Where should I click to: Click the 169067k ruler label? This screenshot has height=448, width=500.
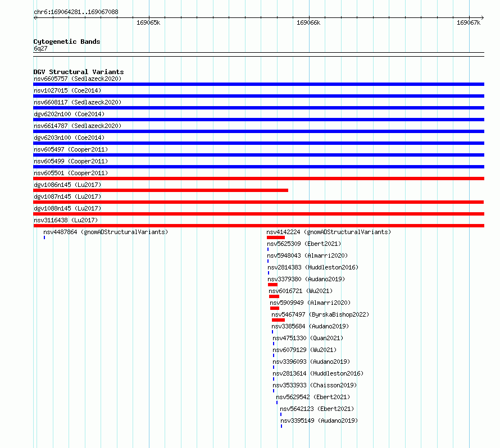(469, 22)
